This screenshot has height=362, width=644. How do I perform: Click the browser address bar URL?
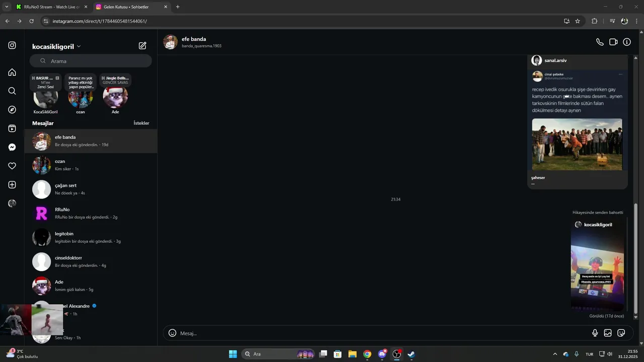(100, 21)
